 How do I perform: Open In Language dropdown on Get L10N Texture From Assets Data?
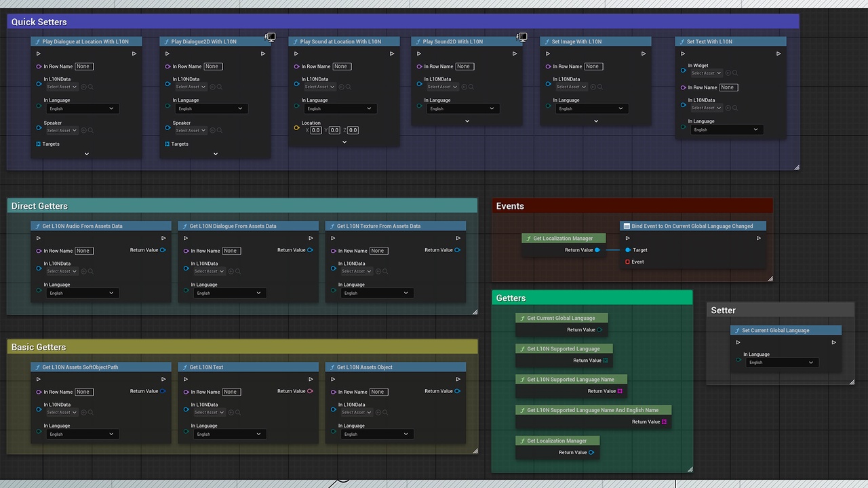pyautogui.click(x=377, y=293)
